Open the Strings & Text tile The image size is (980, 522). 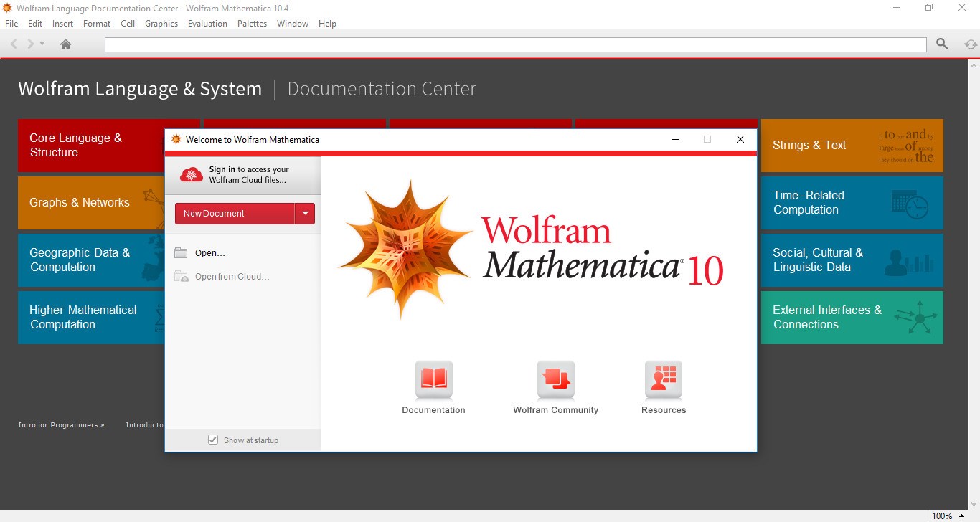pyautogui.click(x=852, y=146)
